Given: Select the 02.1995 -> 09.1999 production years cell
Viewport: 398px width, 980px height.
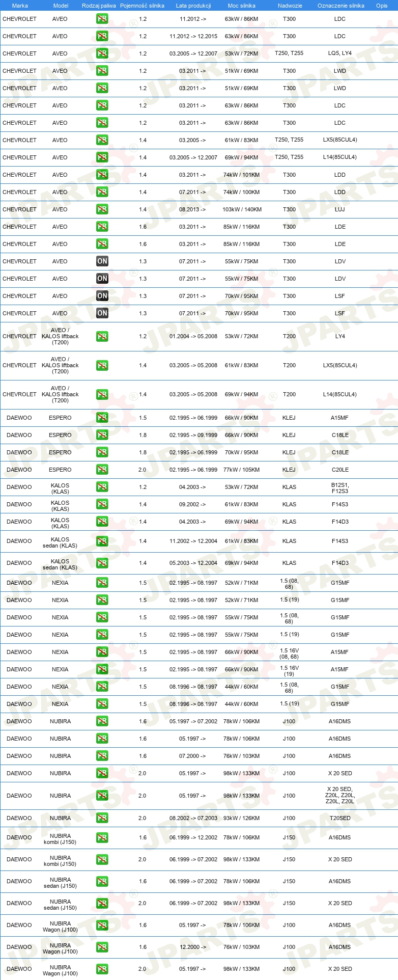Looking at the screenshot, I should (x=193, y=435).
